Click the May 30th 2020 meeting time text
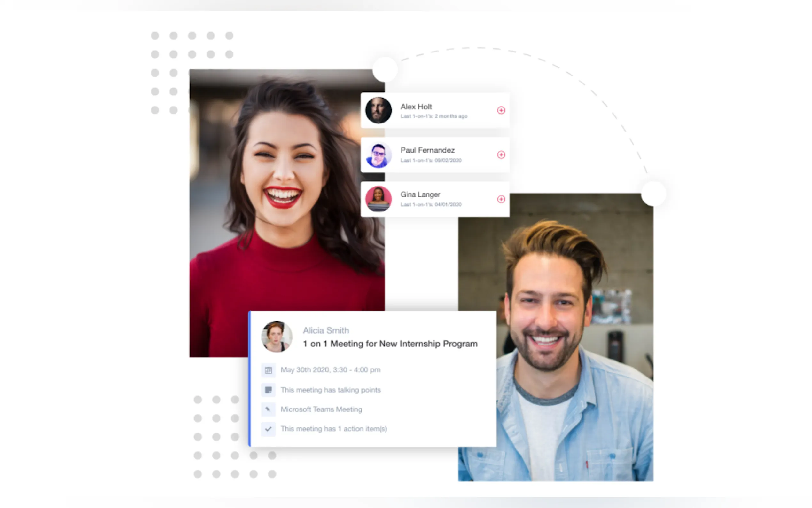 tap(330, 370)
